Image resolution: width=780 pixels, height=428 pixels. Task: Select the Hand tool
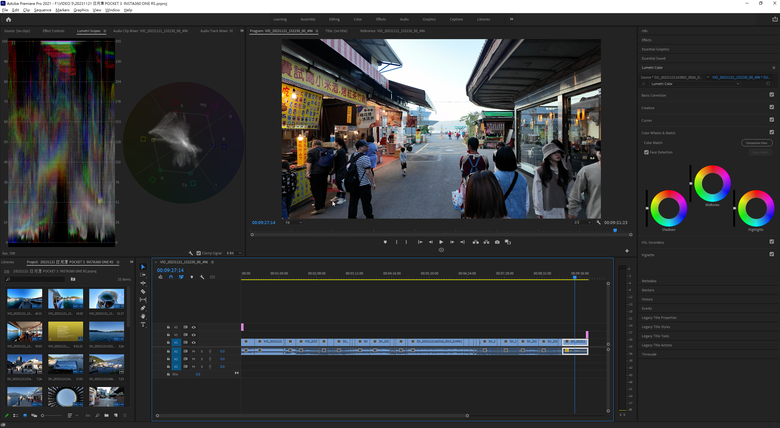143,316
